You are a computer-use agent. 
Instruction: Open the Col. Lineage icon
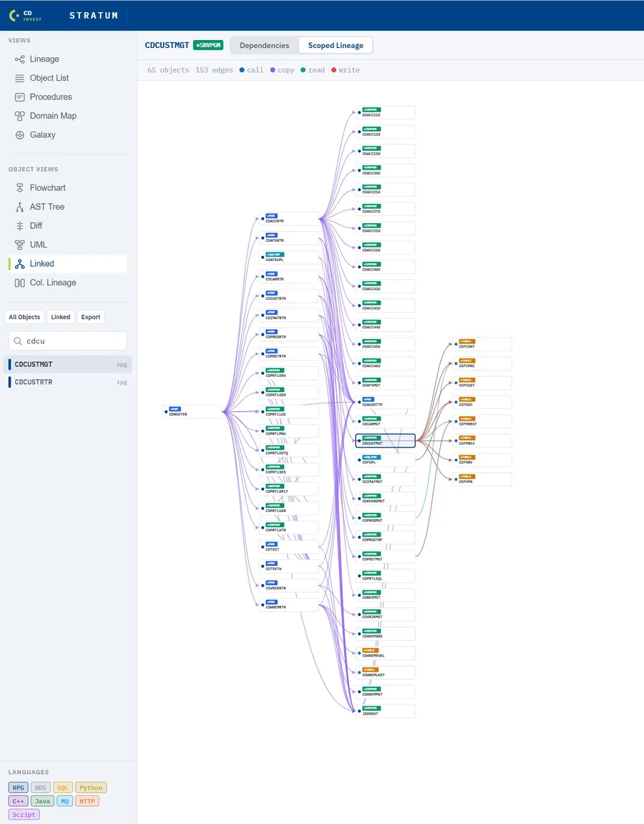(19, 283)
